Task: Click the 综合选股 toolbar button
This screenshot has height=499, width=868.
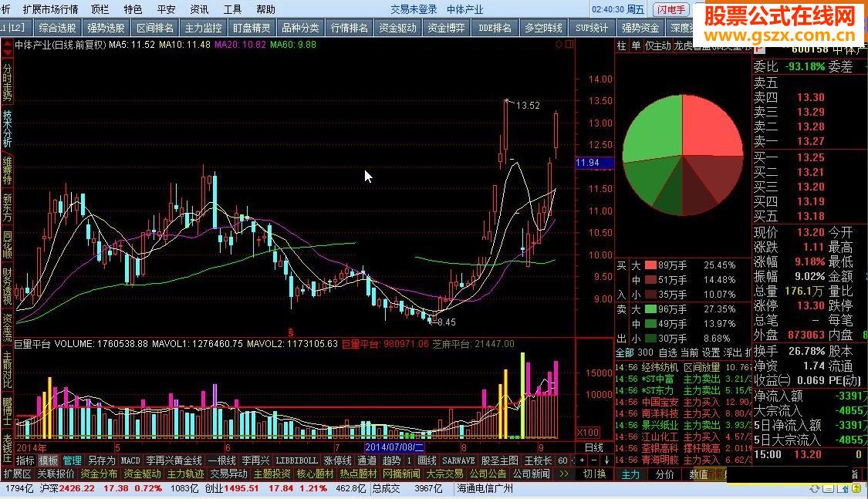Action: (x=57, y=28)
